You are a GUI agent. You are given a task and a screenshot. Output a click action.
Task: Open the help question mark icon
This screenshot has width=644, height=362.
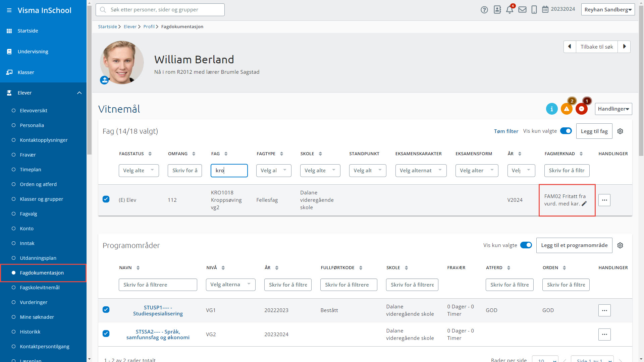pyautogui.click(x=484, y=10)
